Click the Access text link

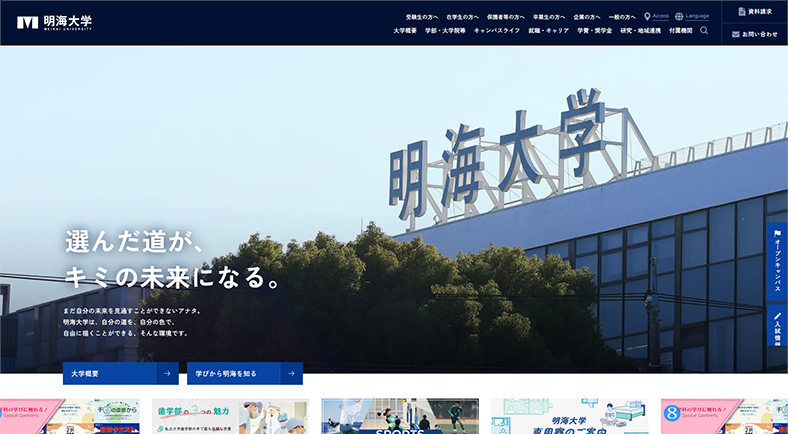(x=660, y=16)
